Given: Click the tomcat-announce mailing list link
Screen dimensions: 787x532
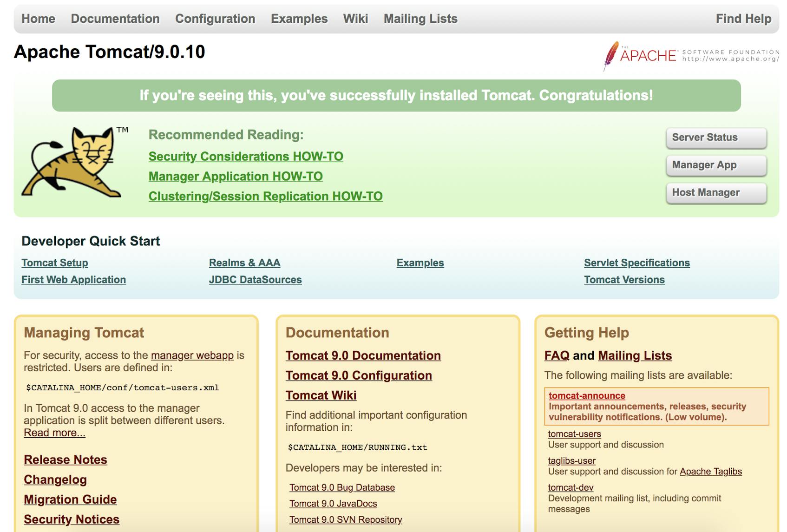Looking at the screenshot, I should click(x=587, y=396).
